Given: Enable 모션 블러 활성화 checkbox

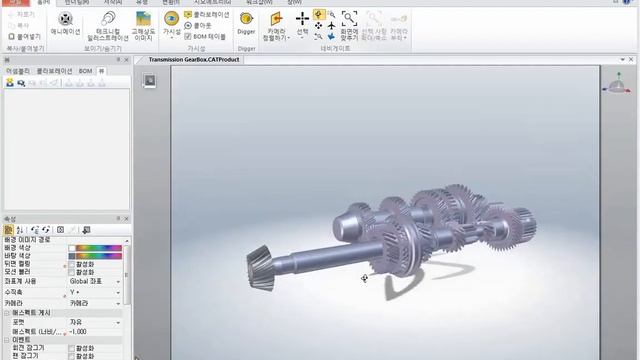Looking at the screenshot, I should [x=71, y=272].
